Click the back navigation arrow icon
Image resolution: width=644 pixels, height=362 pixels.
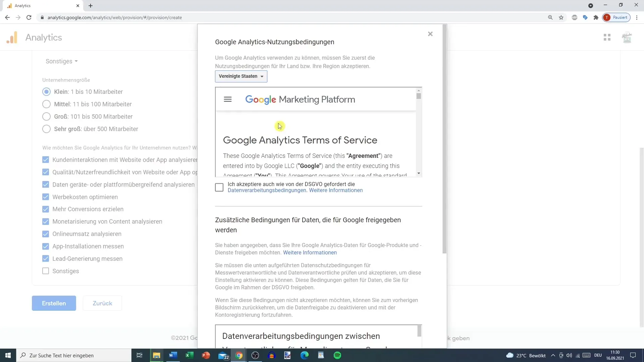[x=7, y=18]
